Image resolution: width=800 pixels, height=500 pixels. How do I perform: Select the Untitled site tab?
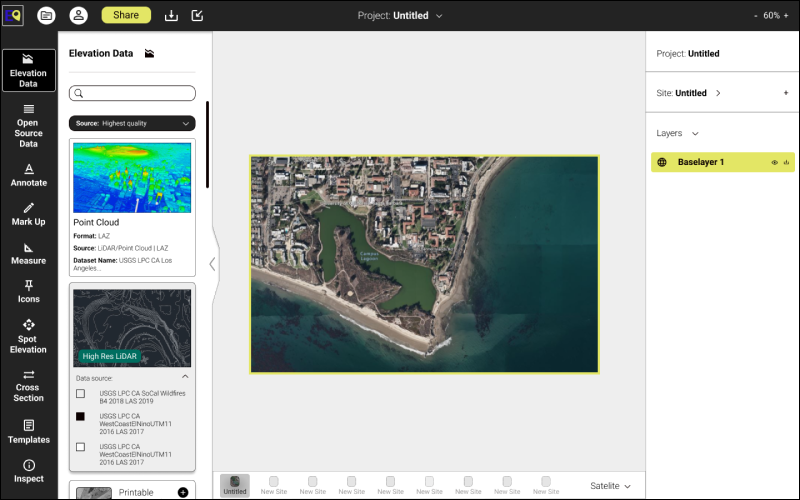(235, 485)
